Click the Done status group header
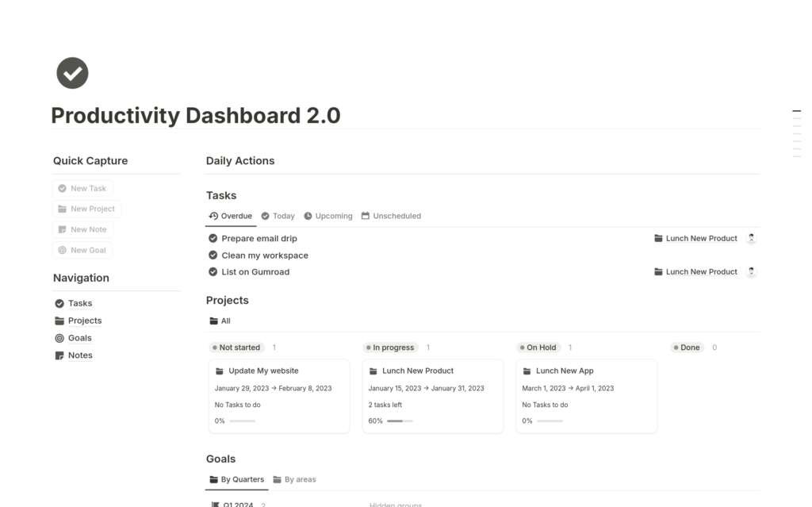 (687, 348)
